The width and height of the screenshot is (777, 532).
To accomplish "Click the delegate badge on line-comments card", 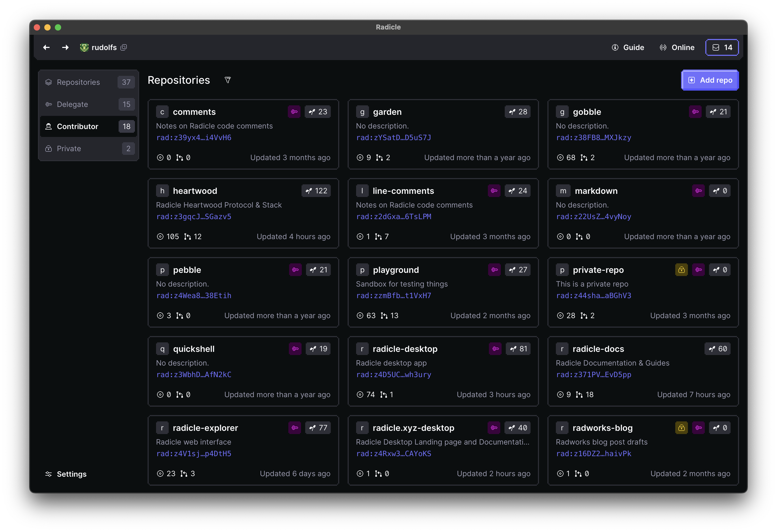I will (494, 191).
